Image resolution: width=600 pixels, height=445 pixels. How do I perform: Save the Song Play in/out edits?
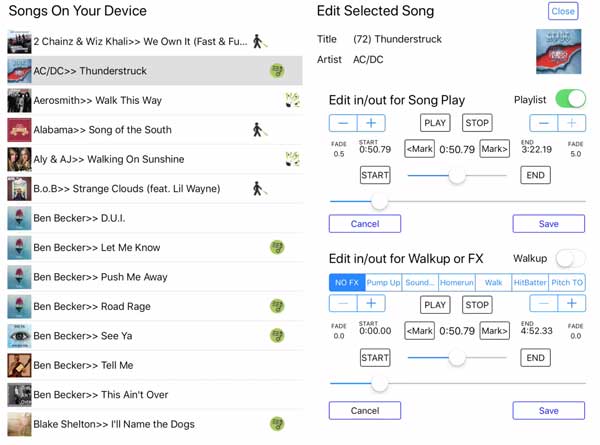tap(548, 223)
